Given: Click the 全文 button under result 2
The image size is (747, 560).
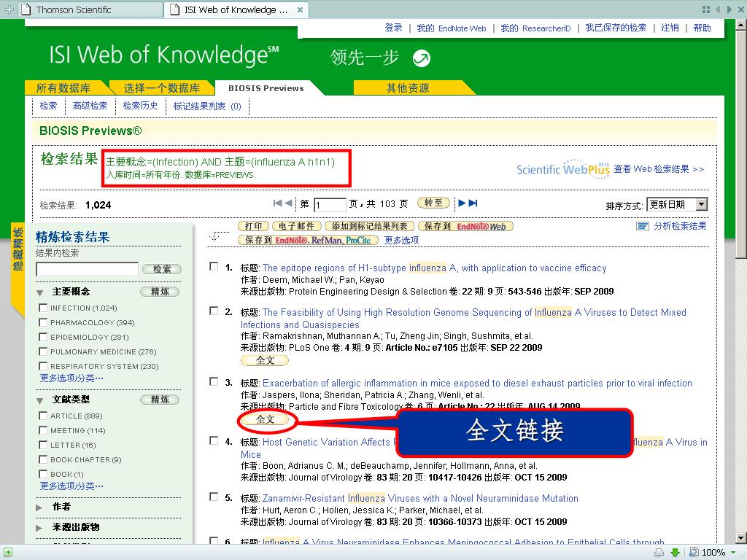Looking at the screenshot, I should tap(265, 360).
